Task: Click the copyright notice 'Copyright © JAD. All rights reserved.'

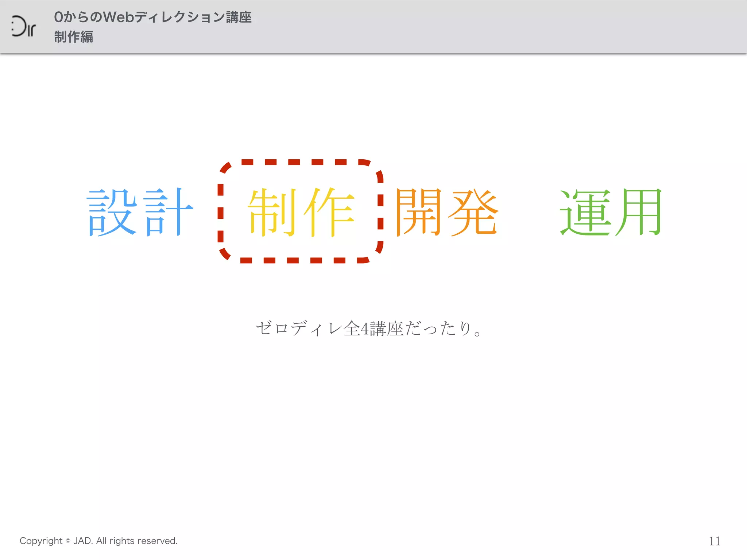Action: (98, 541)
